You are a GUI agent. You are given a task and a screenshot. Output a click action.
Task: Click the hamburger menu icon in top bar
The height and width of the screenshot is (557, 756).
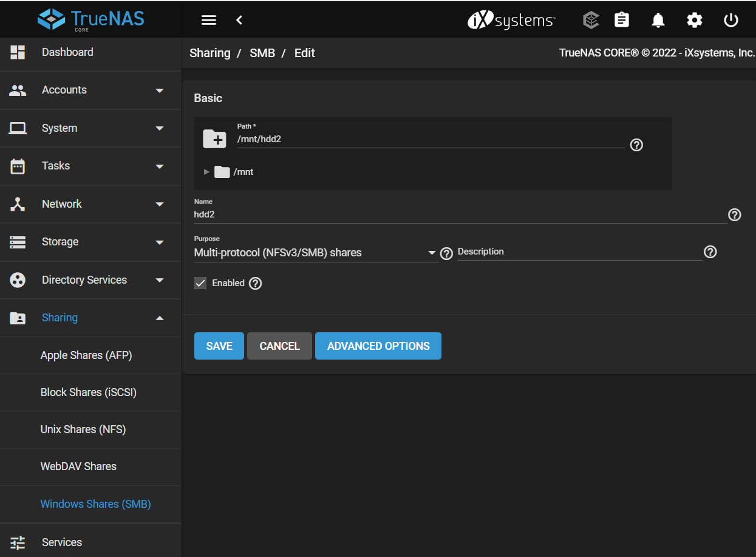click(x=209, y=20)
